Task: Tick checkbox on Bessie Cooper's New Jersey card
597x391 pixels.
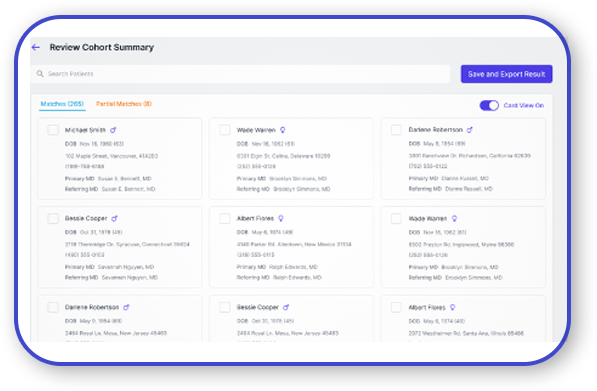Action: (225, 307)
